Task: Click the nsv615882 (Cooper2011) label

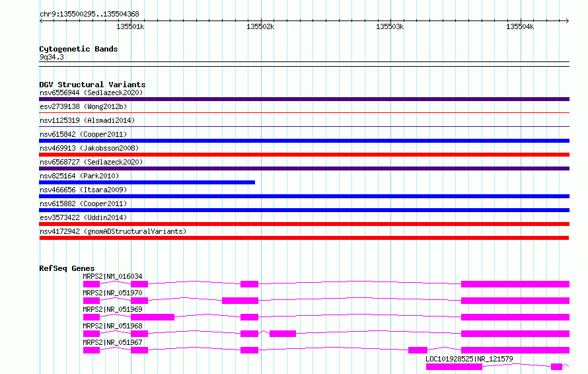Action: point(83,204)
